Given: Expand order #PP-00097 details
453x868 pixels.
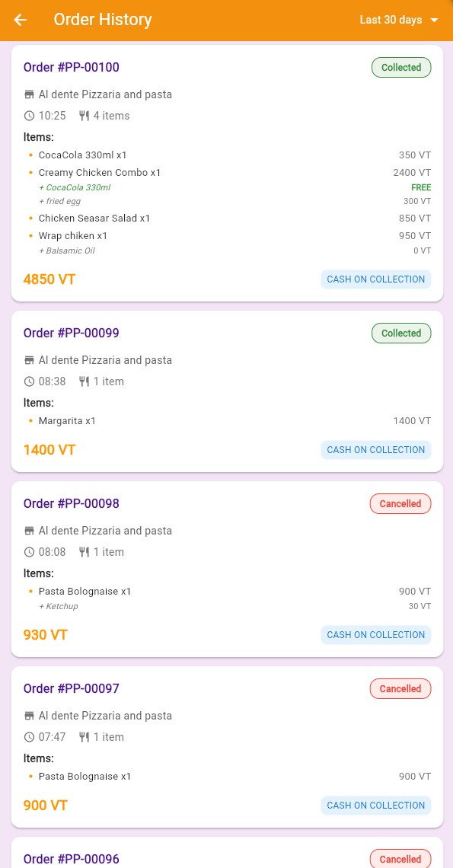Looking at the screenshot, I should click(x=71, y=688).
